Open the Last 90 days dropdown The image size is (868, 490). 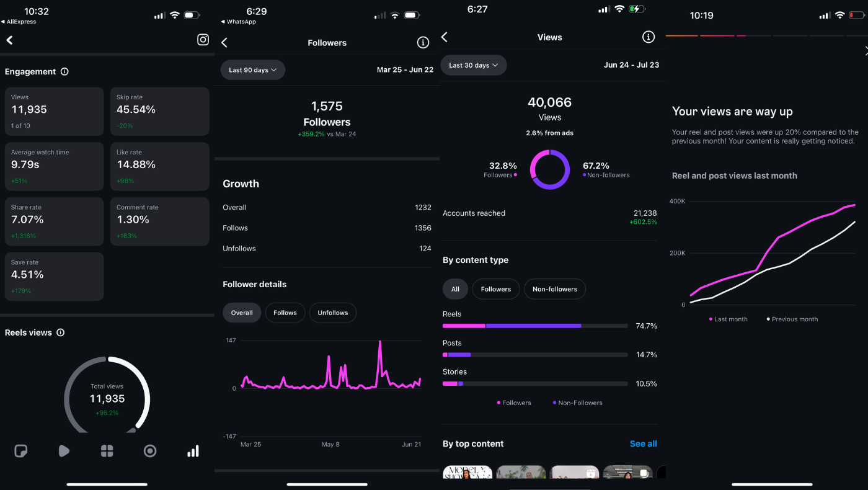tap(252, 70)
